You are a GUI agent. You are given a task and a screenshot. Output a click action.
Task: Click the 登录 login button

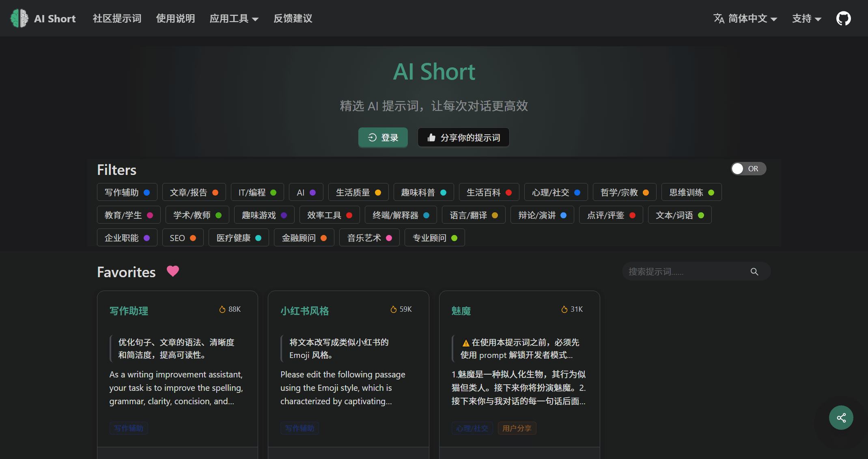[383, 137]
